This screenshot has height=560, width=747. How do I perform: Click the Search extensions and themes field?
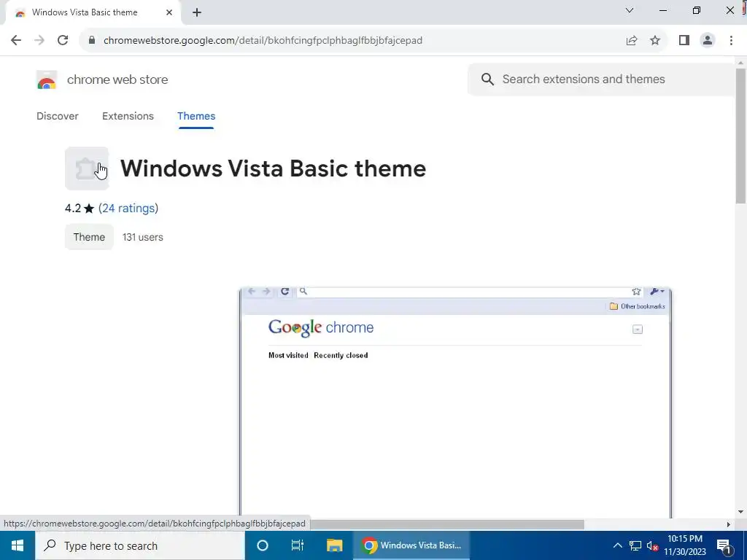coord(602,79)
